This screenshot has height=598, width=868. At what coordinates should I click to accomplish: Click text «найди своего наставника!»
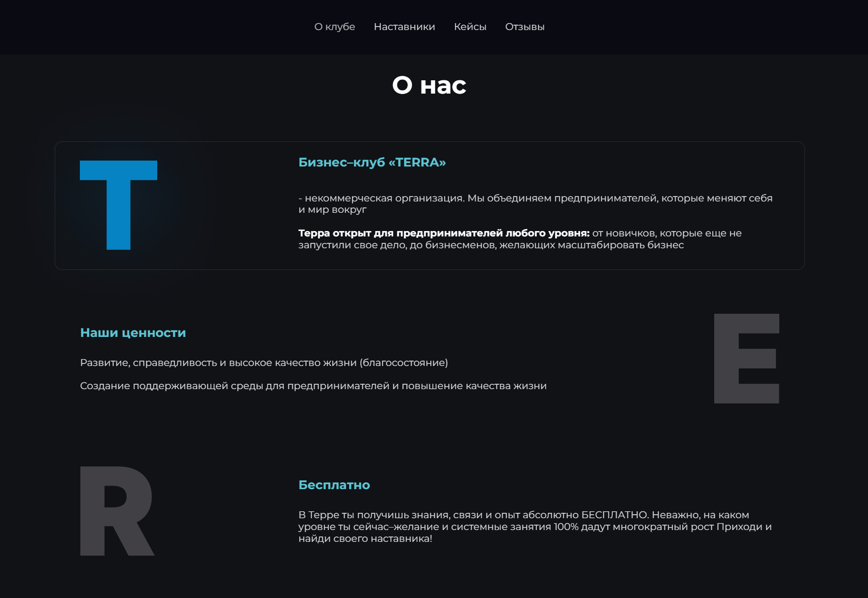(365, 539)
